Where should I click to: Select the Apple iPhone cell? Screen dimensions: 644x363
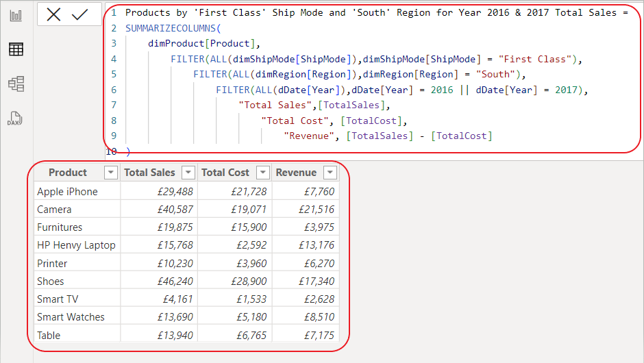point(77,192)
